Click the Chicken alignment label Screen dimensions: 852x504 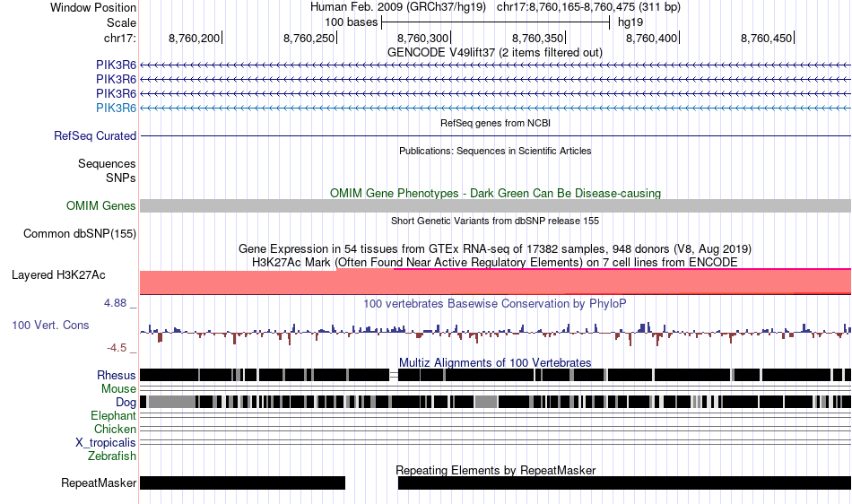(115, 429)
